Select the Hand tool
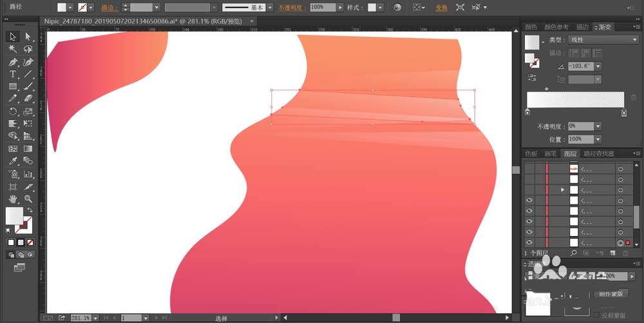This screenshot has height=323, width=644. [x=13, y=199]
